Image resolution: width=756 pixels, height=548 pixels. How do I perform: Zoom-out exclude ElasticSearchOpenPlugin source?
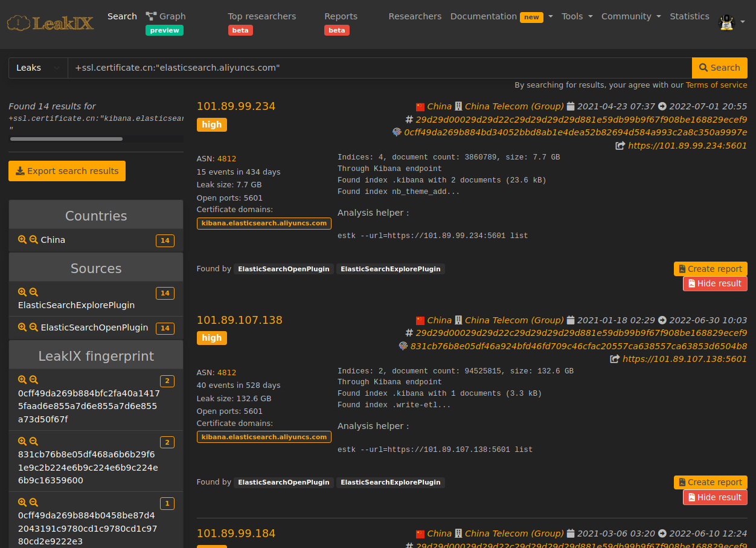pyautogui.click(x=34, y=327)
